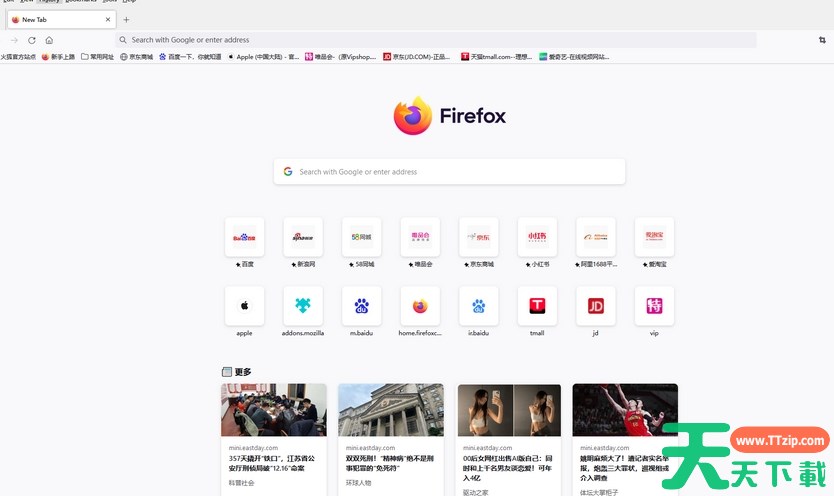Open a new tab with plus button
834x496 pixels.
click(126, 20)
